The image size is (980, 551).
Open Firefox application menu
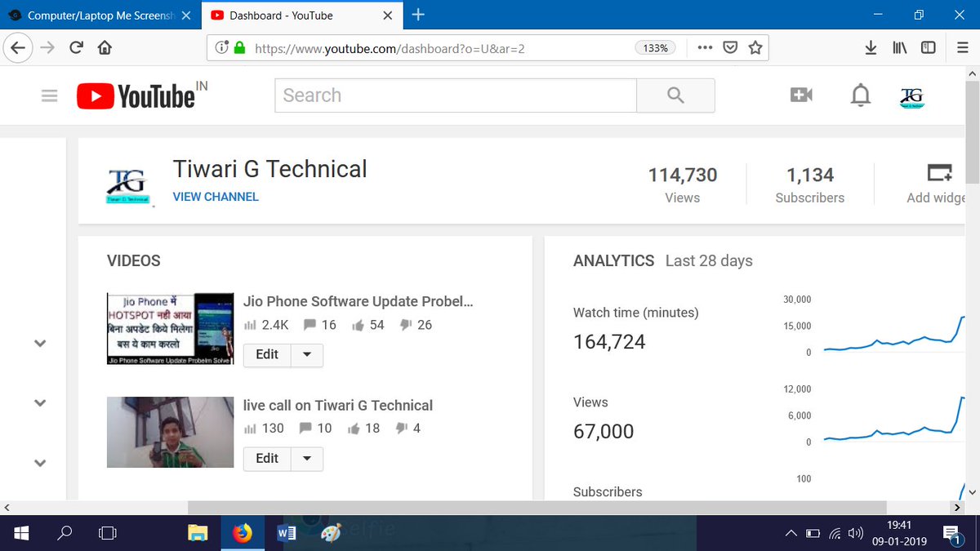point(962,48)
